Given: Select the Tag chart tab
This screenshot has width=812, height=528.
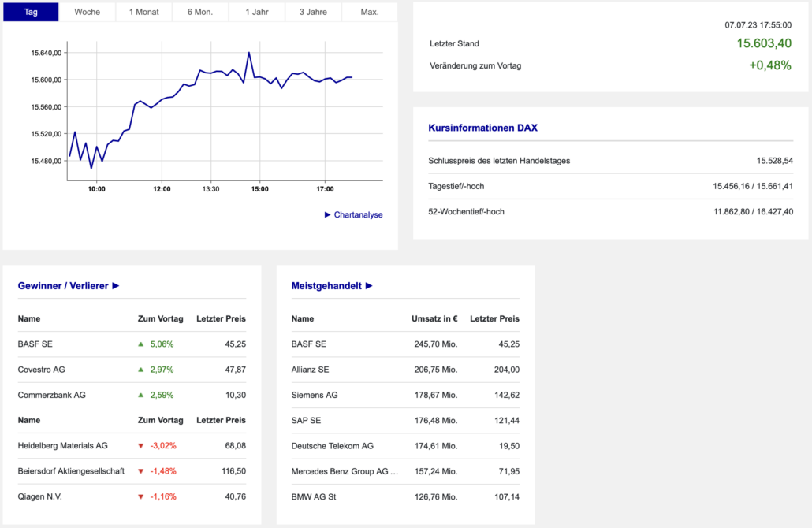Looking at the screenshot, I should [x=31, y=12].
